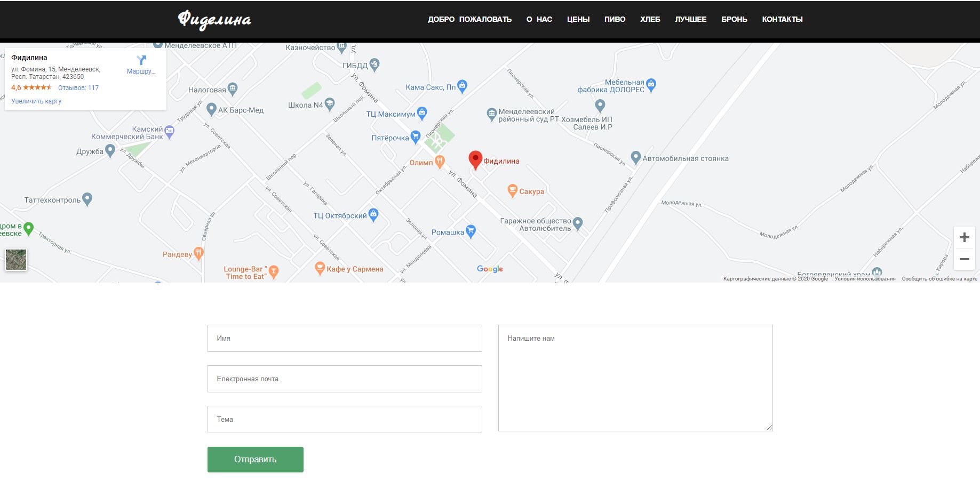Open the Цены menu item
Screen dimensions: 980x482
[578, 19]
